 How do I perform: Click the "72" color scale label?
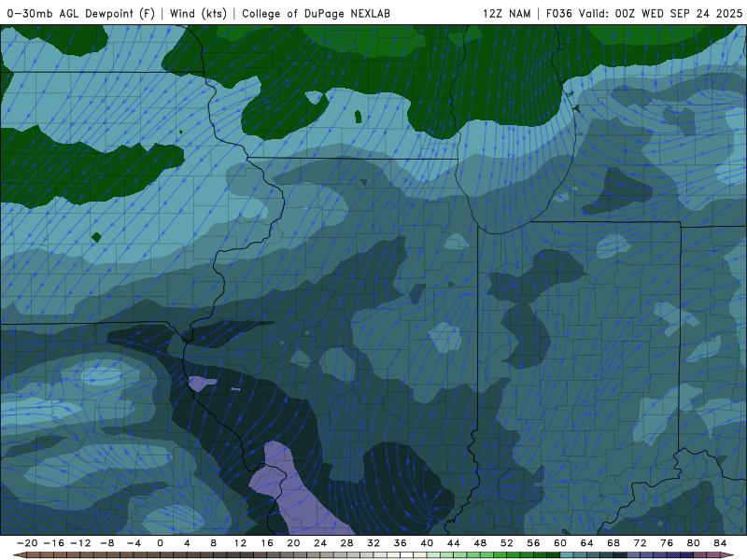[x=641, y=543]
